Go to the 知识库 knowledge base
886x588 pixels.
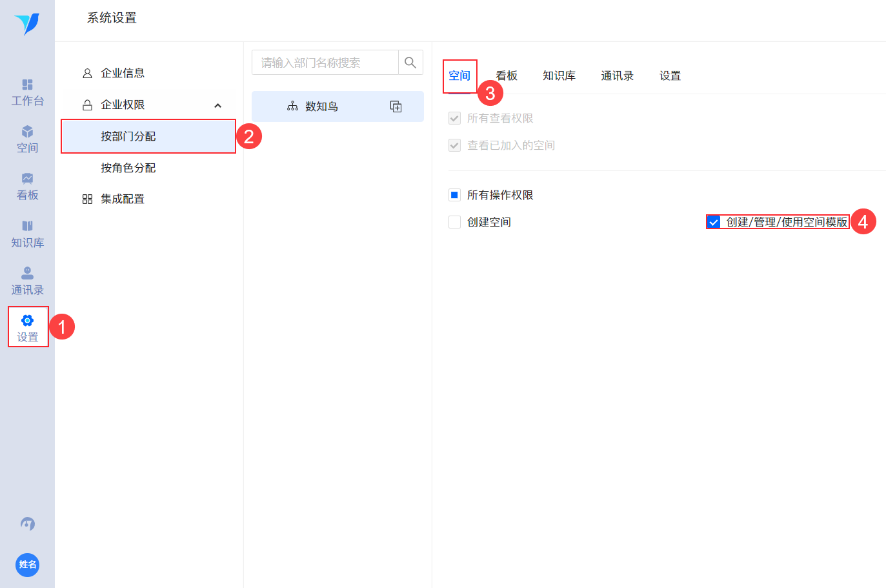coord(27,232)
